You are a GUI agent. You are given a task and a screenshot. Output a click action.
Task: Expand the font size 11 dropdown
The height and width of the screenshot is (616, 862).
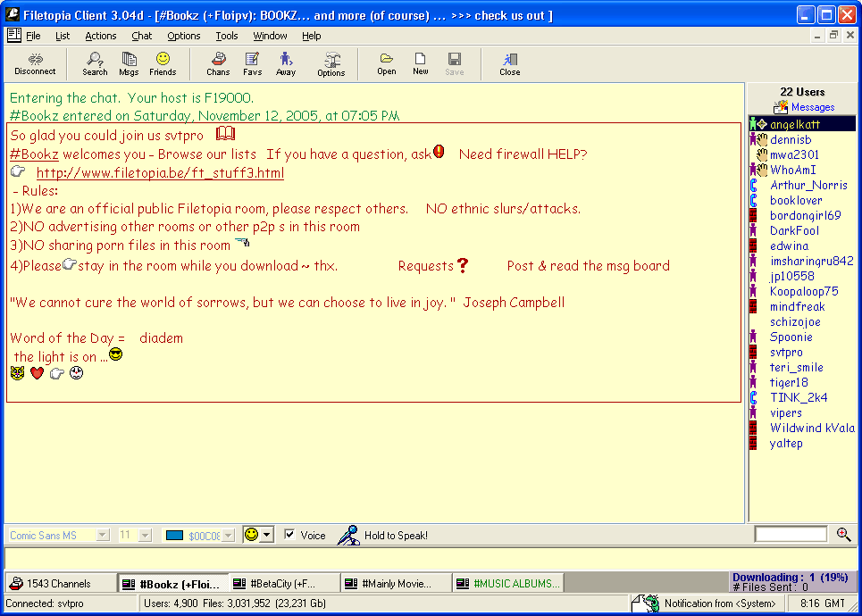145,536
